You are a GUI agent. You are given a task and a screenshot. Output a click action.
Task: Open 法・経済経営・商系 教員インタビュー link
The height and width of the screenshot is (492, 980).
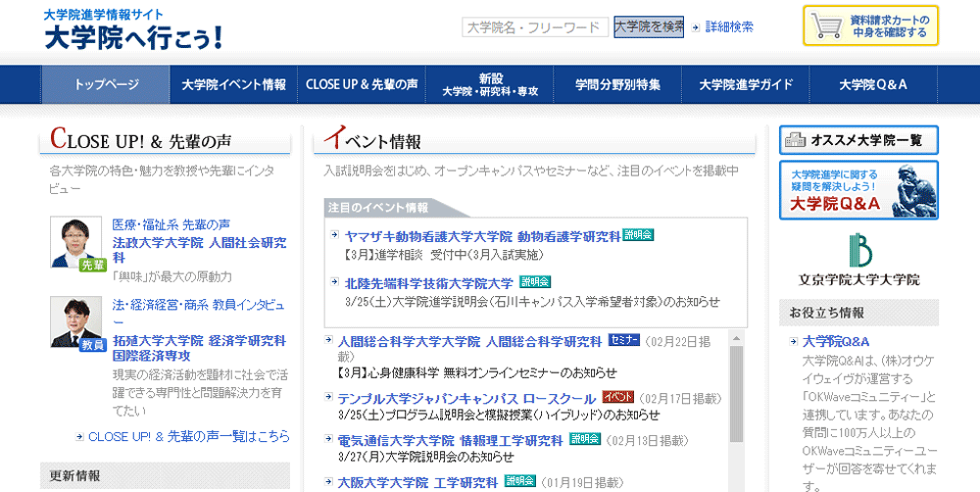click(x=199, y=314)
